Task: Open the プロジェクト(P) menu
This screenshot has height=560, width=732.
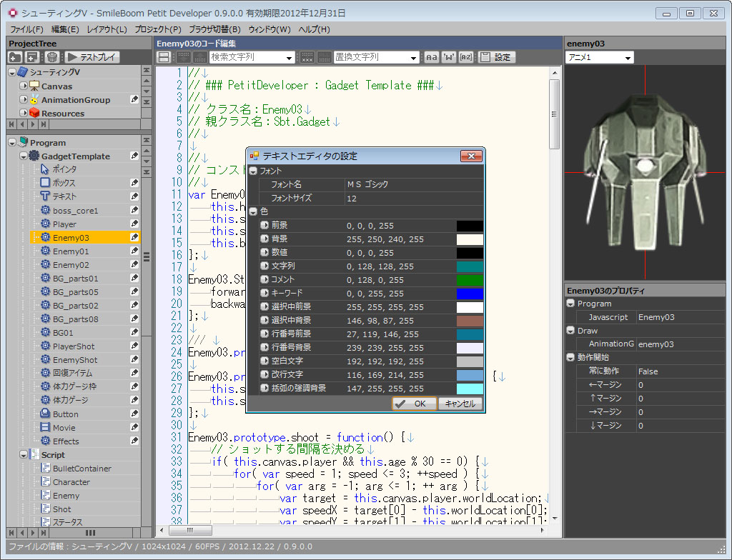Action: pyautogui.click(x=158, y=29)
